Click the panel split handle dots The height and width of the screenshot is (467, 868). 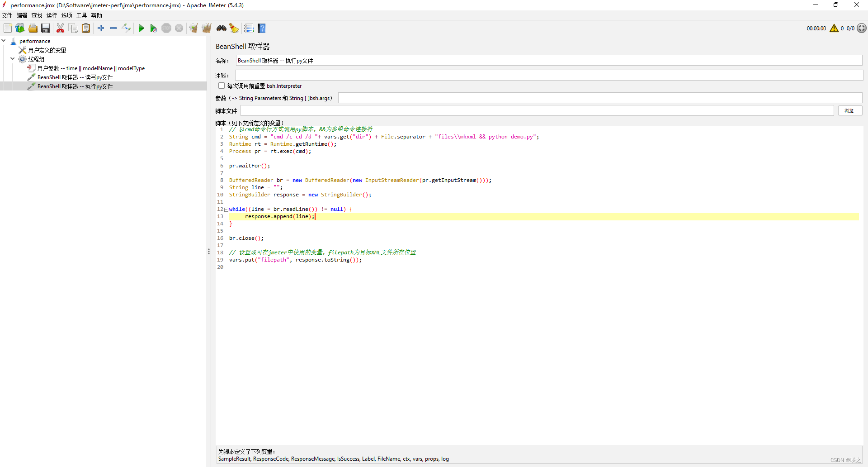coord(209,251)
